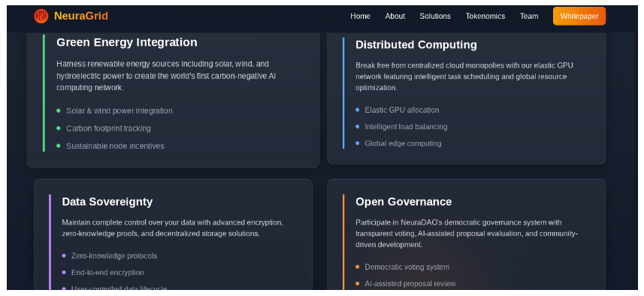644x296 pixels.
Task: Click the Distributed Computing description paragraph
Action: coord(464,77)
